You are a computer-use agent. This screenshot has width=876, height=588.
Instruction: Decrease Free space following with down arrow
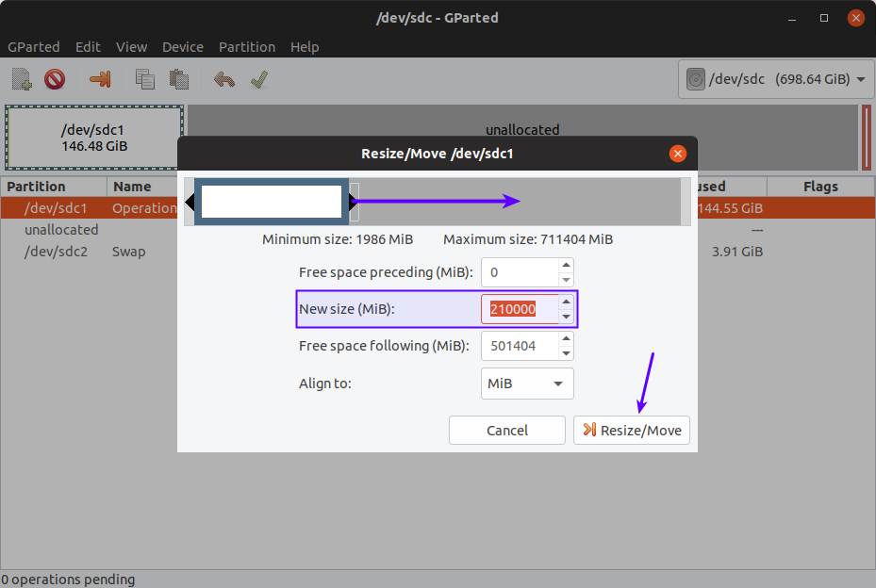pos(566,353)
